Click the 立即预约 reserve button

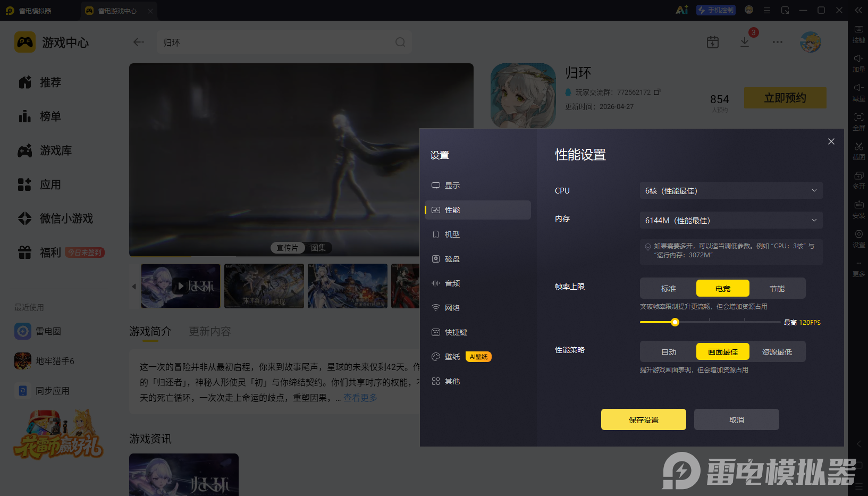point(785,98)
